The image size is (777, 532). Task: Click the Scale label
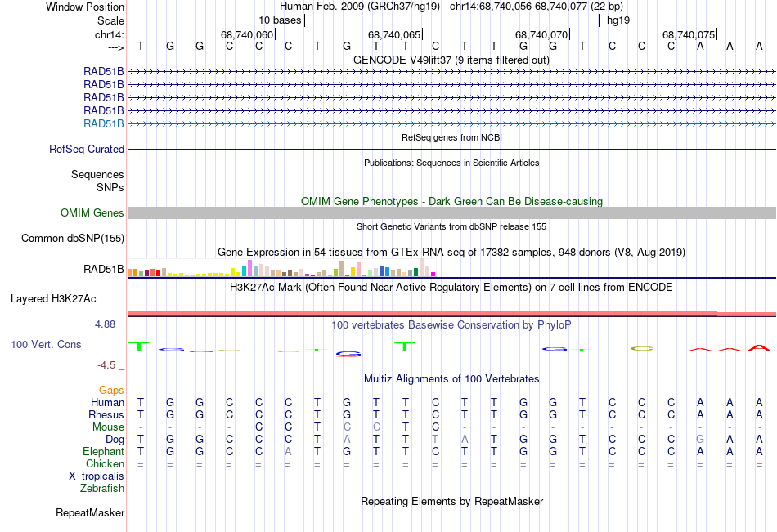110,20
